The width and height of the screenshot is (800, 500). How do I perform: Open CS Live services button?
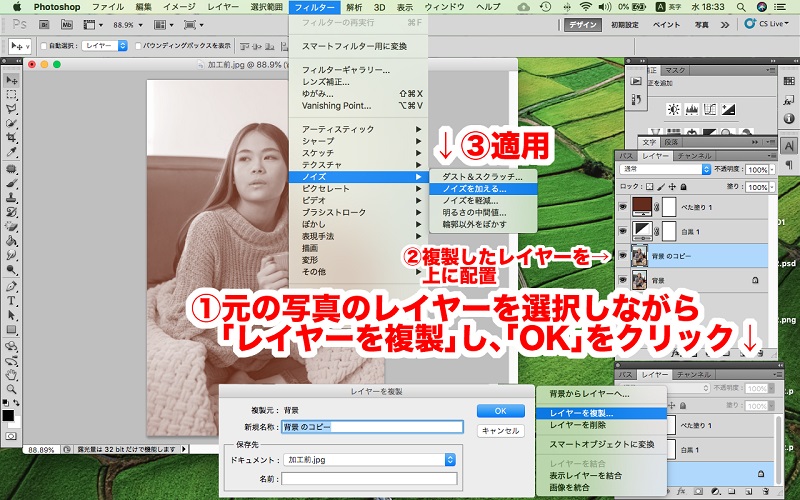tap(766, 23)
